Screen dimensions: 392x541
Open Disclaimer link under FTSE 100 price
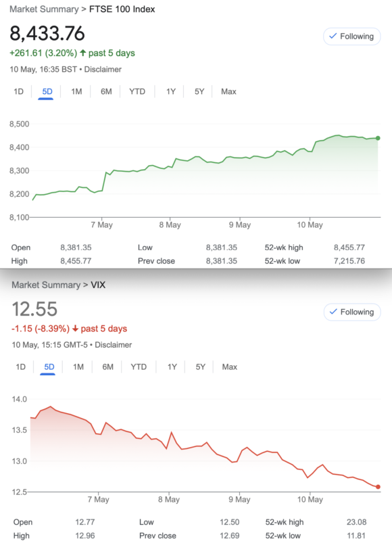click(103, 70)
